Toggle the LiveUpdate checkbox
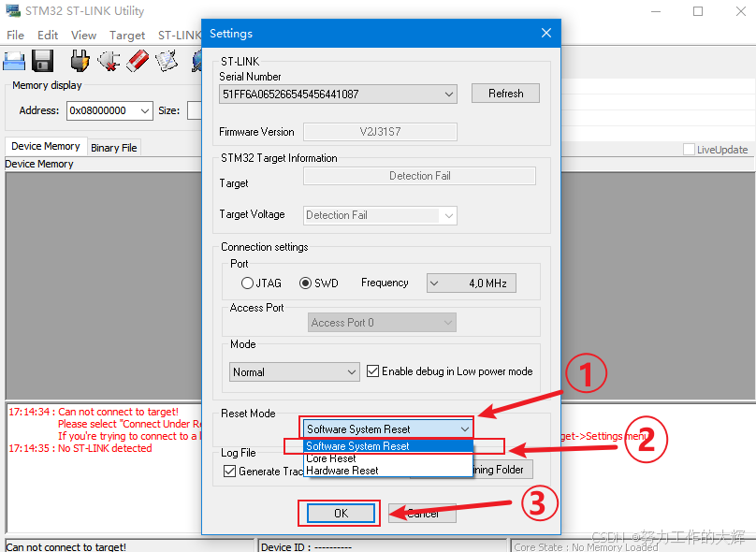The width and height of the screenshot is (756, 552). [x=689, y=150]
